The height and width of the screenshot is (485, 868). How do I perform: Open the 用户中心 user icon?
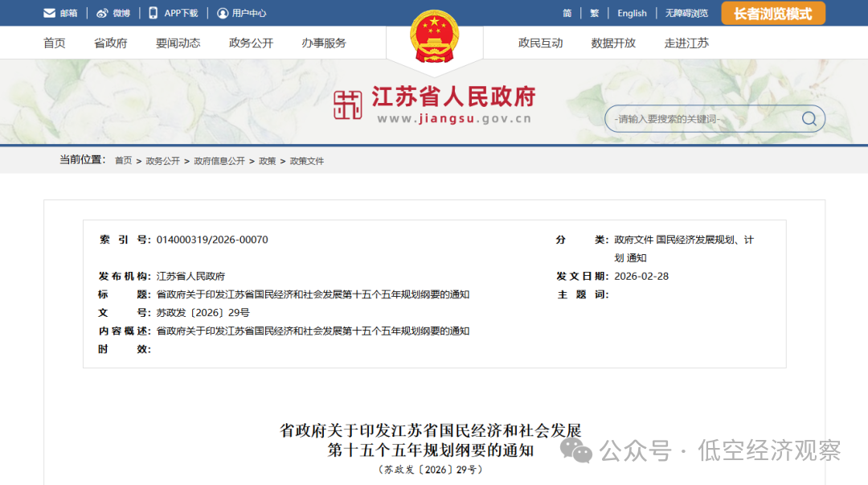[x=223, y=14]
